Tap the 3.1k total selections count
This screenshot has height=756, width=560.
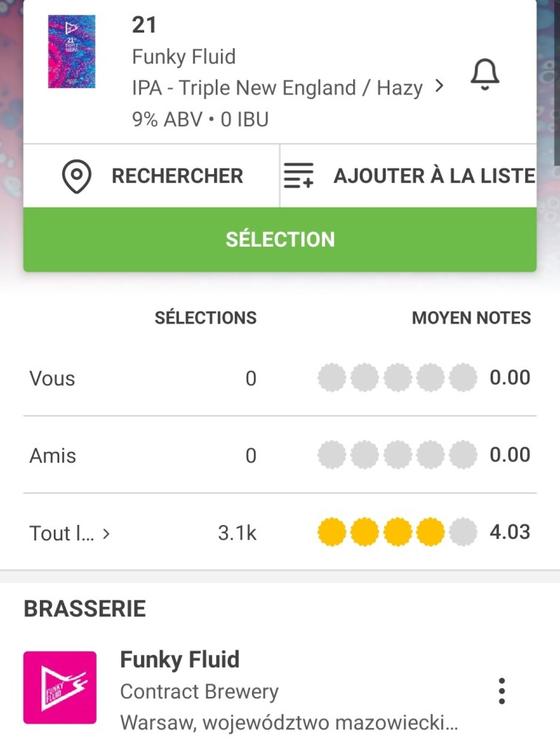point(237,533)
